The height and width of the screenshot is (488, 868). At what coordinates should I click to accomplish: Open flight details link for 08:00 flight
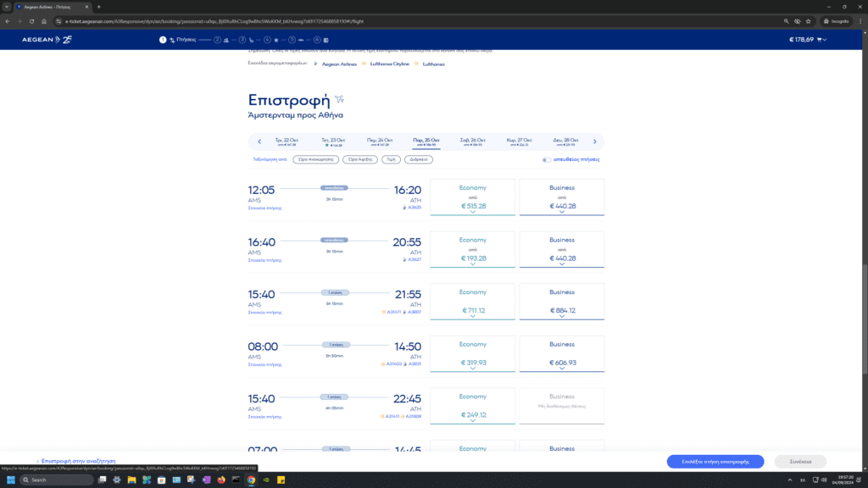[264, 364]
